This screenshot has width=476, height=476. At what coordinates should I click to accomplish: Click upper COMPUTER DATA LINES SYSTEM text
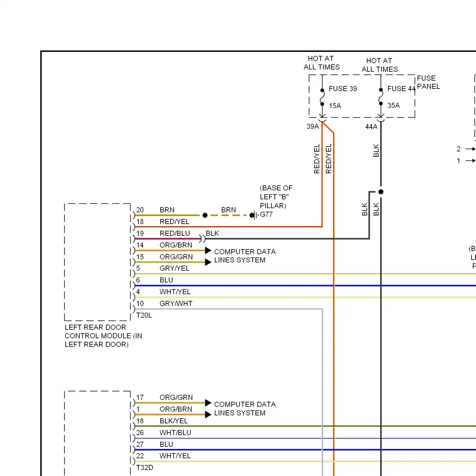[x=245, y=256]
